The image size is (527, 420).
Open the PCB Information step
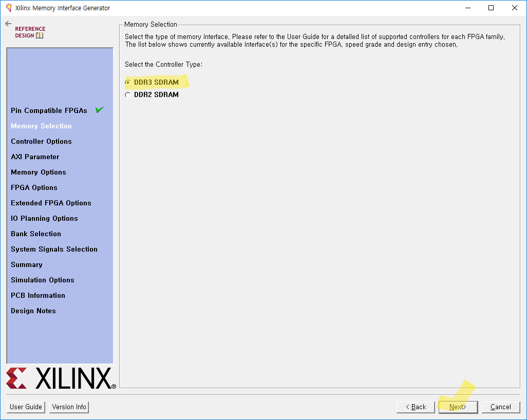pyautogui.click(x=38, y=296)
